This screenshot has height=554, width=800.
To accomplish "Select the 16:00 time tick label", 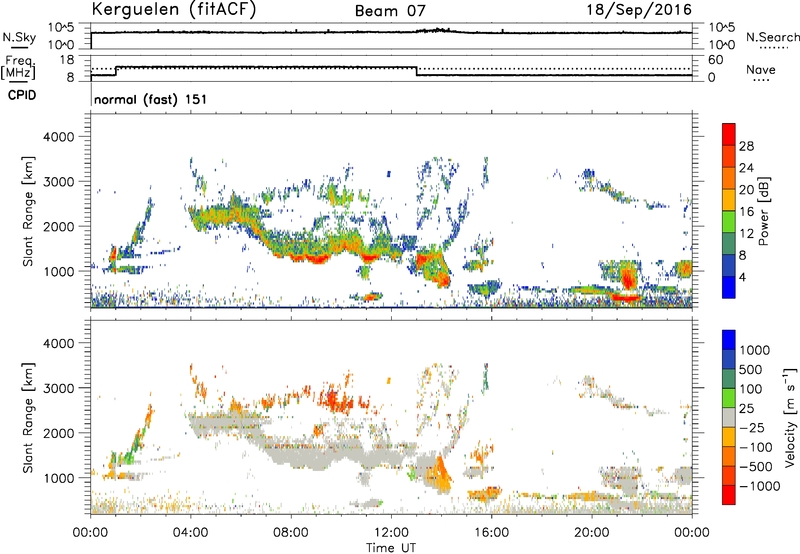I will coord(491,533).
